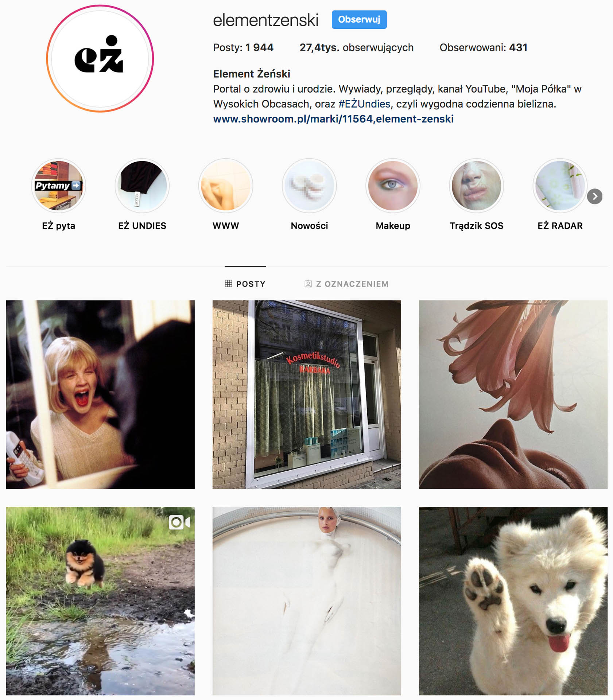This screenshot has height=700, width=613.
Task: Switch to the POSTY tab
Action: pos(245,284)
